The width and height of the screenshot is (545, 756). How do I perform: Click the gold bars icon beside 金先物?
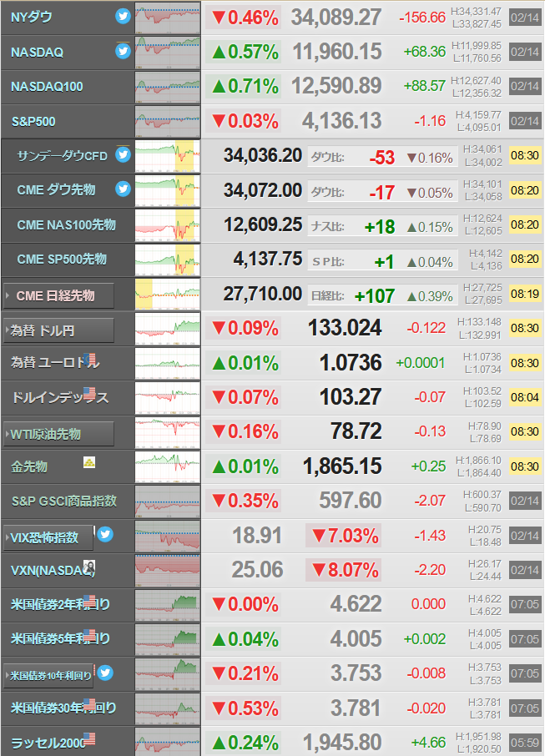[89, 462]
